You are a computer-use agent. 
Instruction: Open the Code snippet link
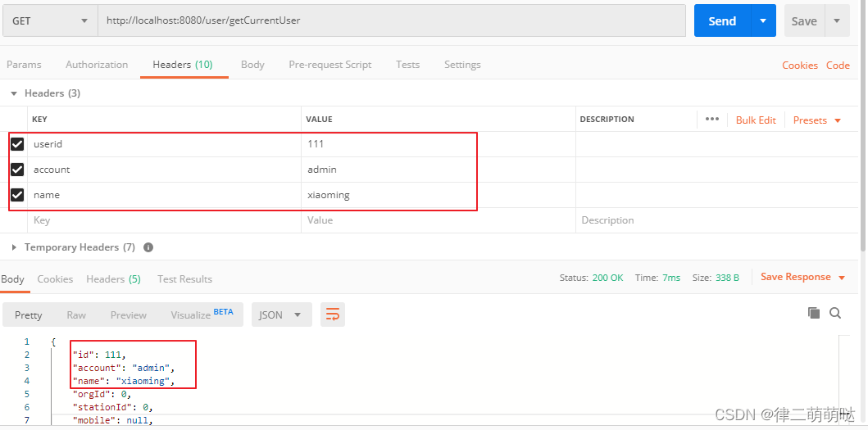[x=838, y=66]
